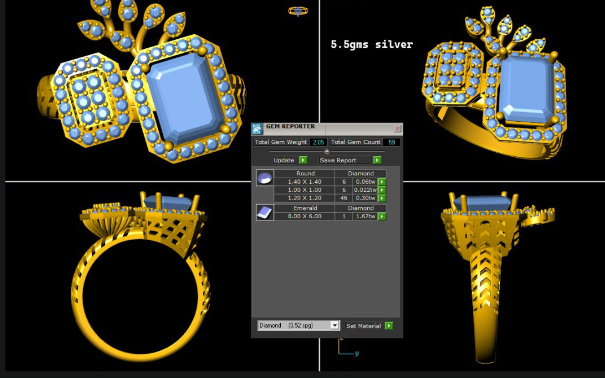
Task: Click the 1.20 X 1.20 size cell
Action: [304, 198]
